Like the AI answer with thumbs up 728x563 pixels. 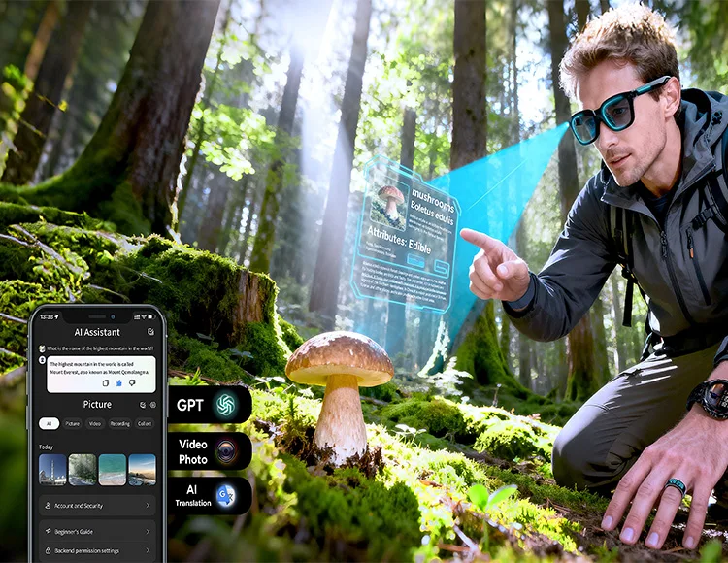tap(118, 382)
